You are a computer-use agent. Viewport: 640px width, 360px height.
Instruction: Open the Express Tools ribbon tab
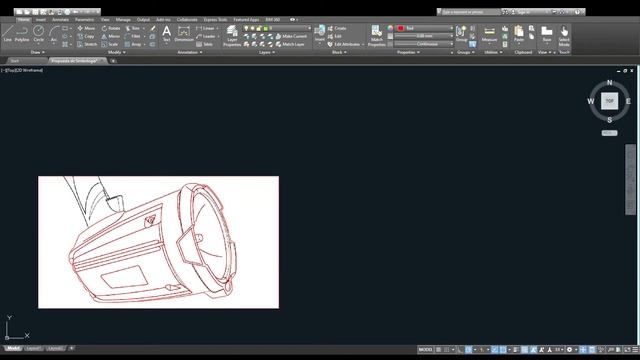click(x=215, y=19)
